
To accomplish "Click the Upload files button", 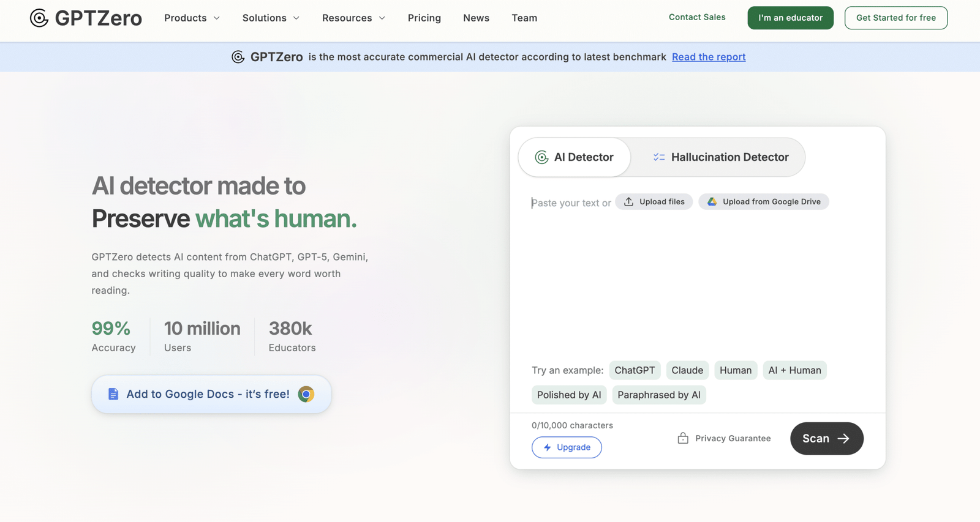I will pos(654,201).
